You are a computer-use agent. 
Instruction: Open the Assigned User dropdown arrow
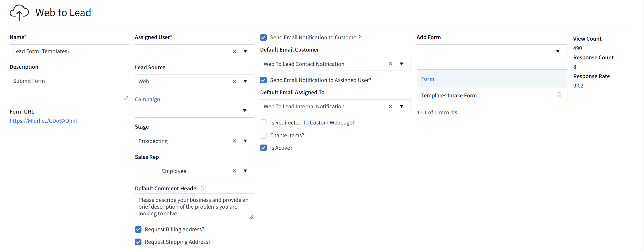245,51
